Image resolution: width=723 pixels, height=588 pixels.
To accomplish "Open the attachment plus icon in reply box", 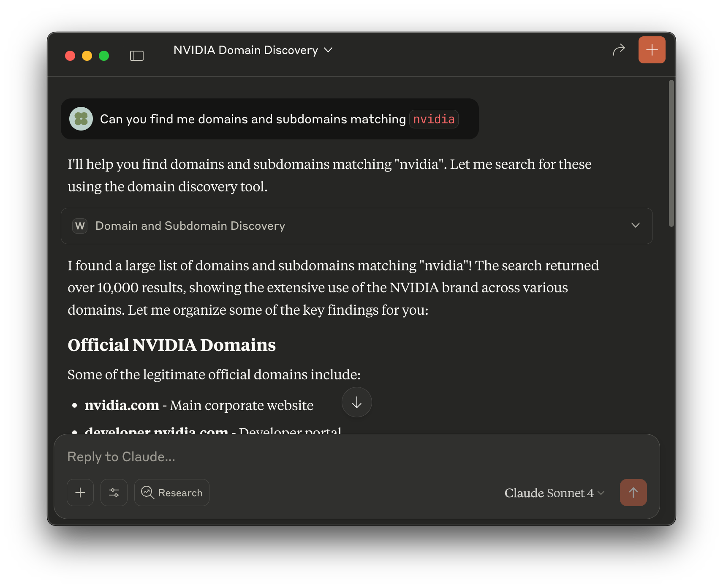I will (80, 493).
